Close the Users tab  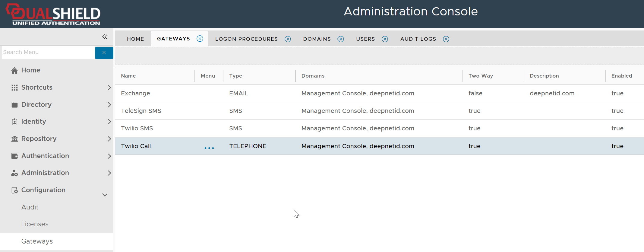tap(385, 39)
